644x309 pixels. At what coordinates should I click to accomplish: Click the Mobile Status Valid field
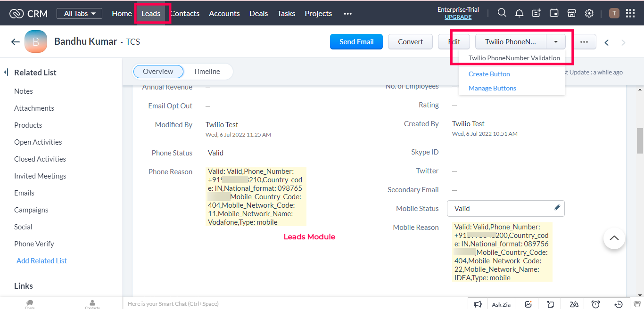pos(505,208)
